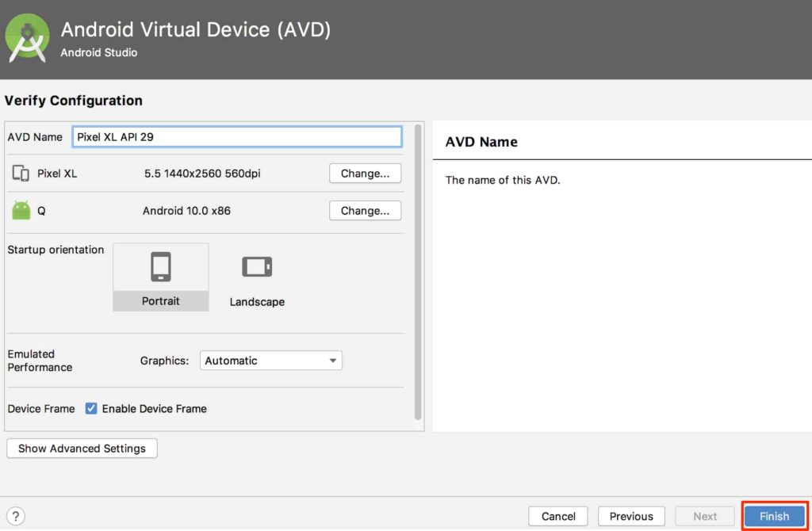Image resolution: width=812 pixels, height=531 pixels.
Task: Click the 'Pixel XL' device name text
Action: pyautogui.click(x=57, y=174)
